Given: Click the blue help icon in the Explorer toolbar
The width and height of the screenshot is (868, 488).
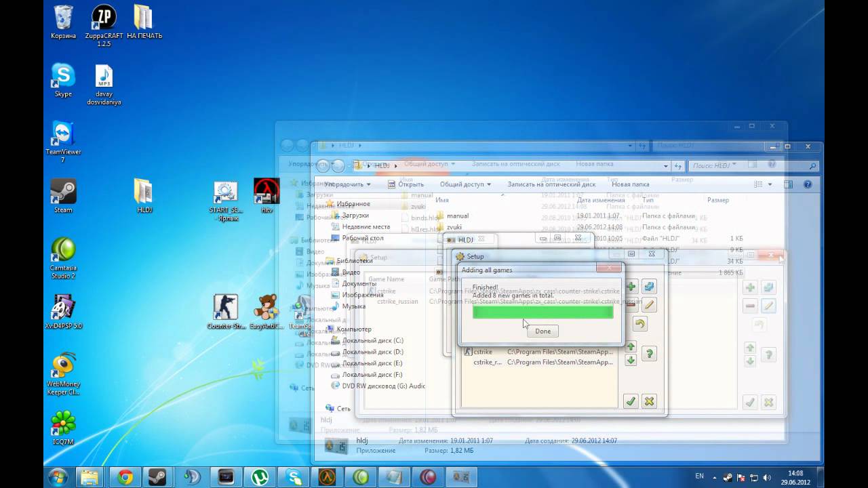Looking at the screenshot, I should 808,184.
